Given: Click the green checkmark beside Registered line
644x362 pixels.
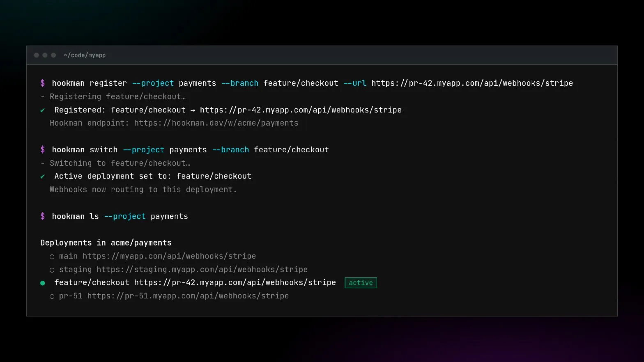Looking at the screenshot, I should click(43, 110).
